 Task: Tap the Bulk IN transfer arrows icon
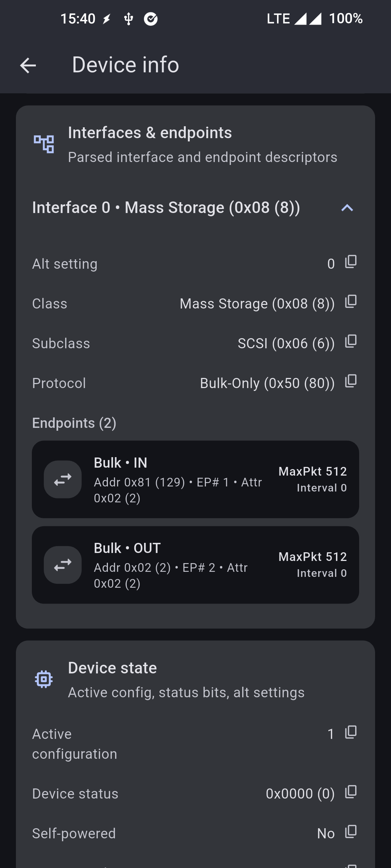tap(63, 480)
